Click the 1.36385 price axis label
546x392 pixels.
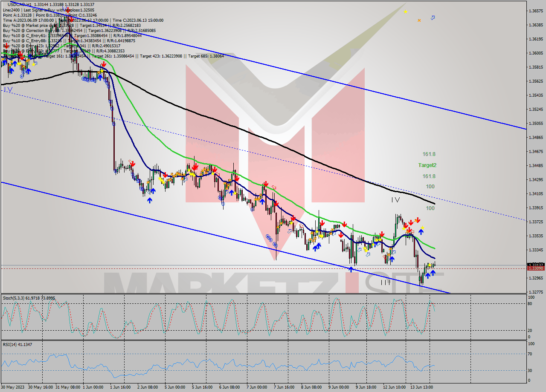535,25
